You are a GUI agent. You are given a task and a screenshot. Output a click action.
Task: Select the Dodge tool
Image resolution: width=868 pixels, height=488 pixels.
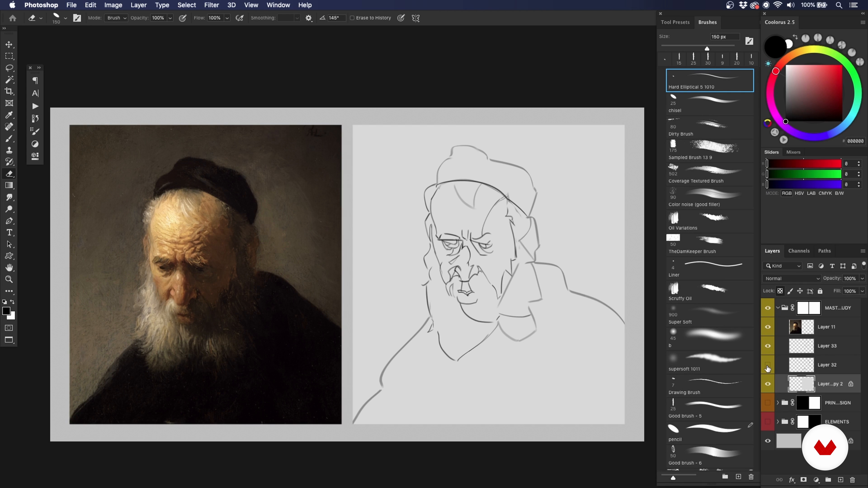9,209
